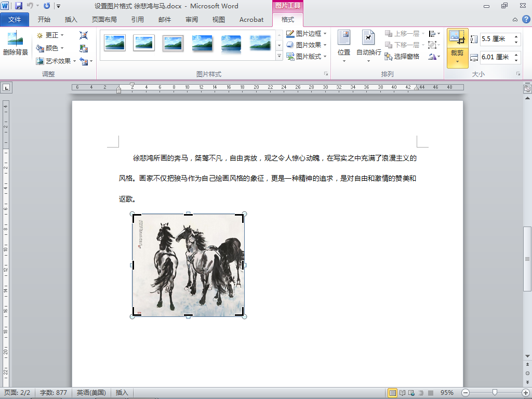Click the Rotate objects icon

pyautogui.click(x=434, y=56)
